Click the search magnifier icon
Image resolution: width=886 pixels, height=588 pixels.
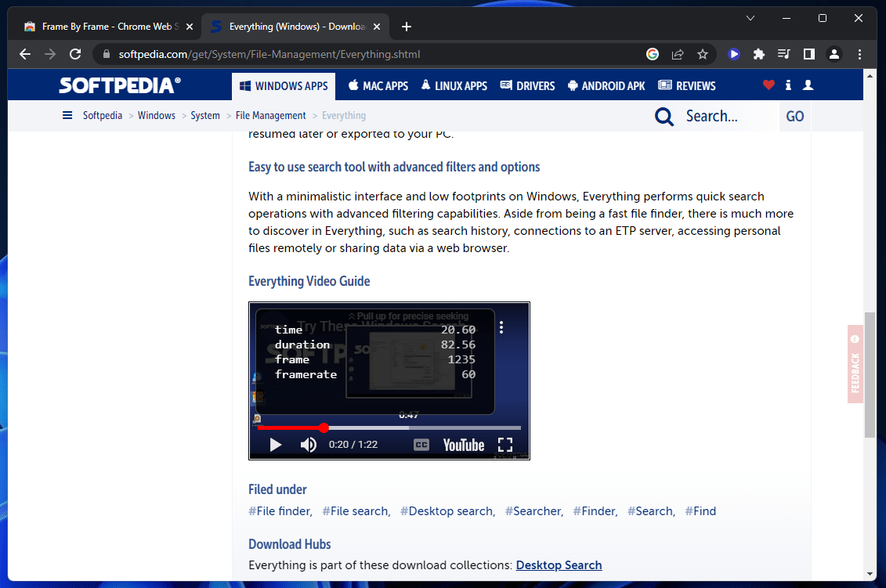pos(664,117)
